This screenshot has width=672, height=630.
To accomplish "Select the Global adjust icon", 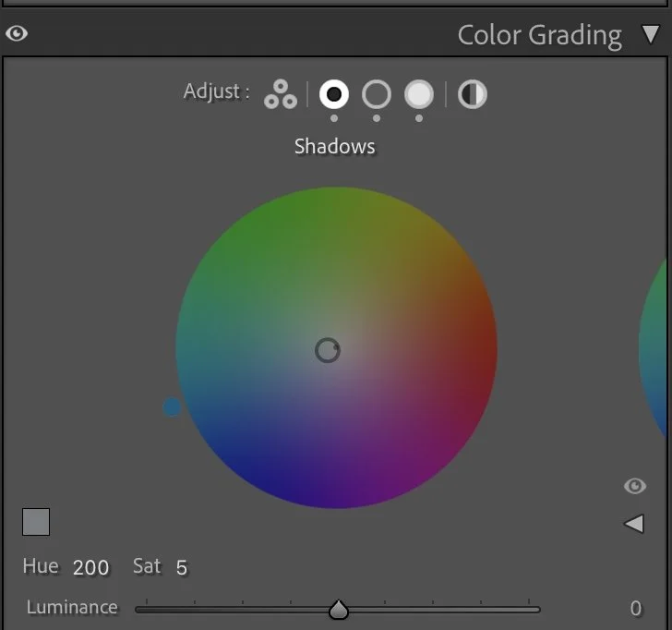I will click(473, 94).
